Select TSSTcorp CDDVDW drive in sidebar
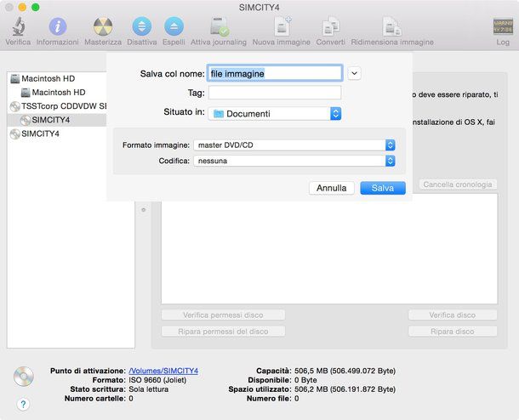Image resolution: width=519 pixels, height=420 pixels. click(x=57, y=106)
